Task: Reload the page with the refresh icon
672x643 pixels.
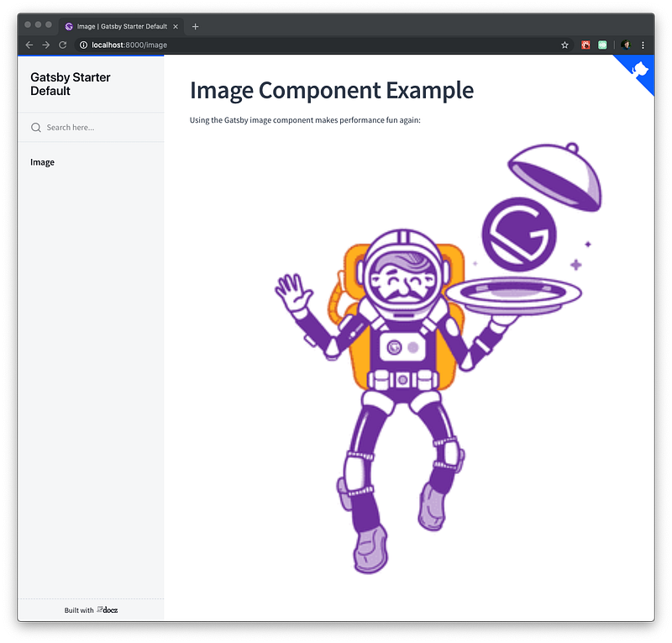Action: (x=62, y=45)
